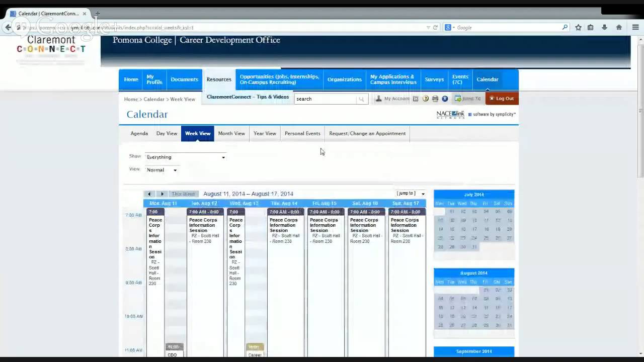The height and width of the screenshot is (362, 644).
Task: Open Events (7C) navigation item
Action: coord(460,79)
